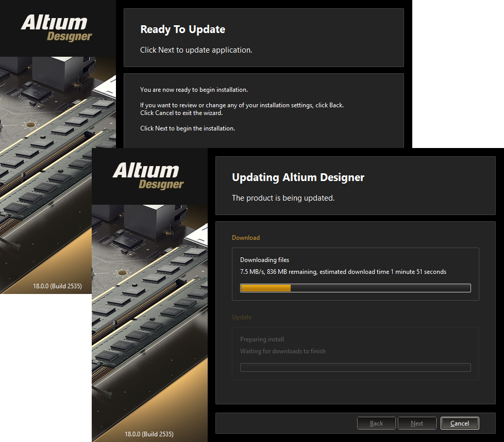The height and width of the screenshot is (442, 504).
Task: Click the orange "Download" section label
Action: [x=246, y=238]
